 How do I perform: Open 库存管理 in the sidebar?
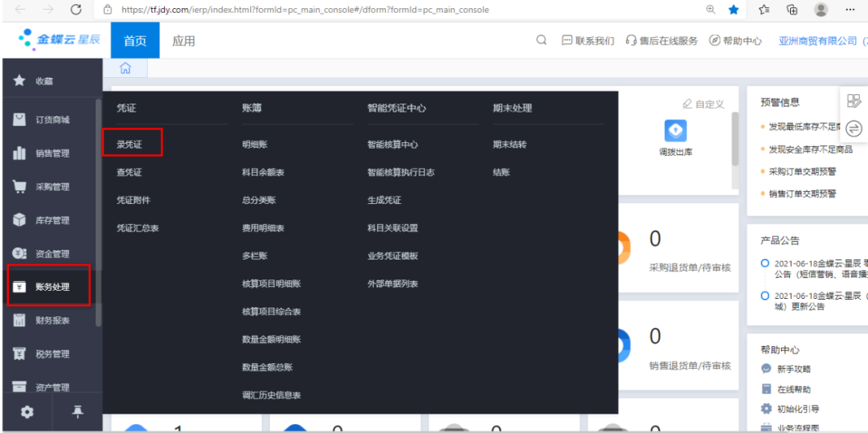point(52,220)
